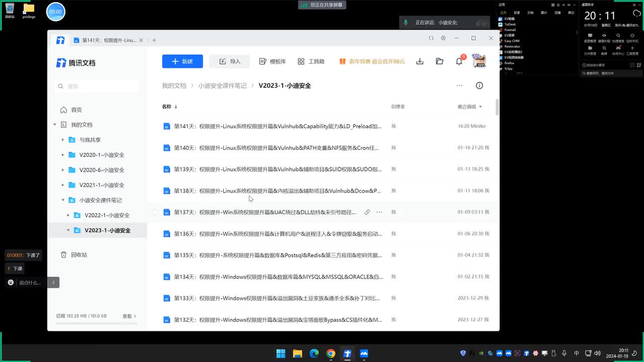The image size is (644, 362).
Task: Collapse the 我的文档 tree node
Action: 55,125
